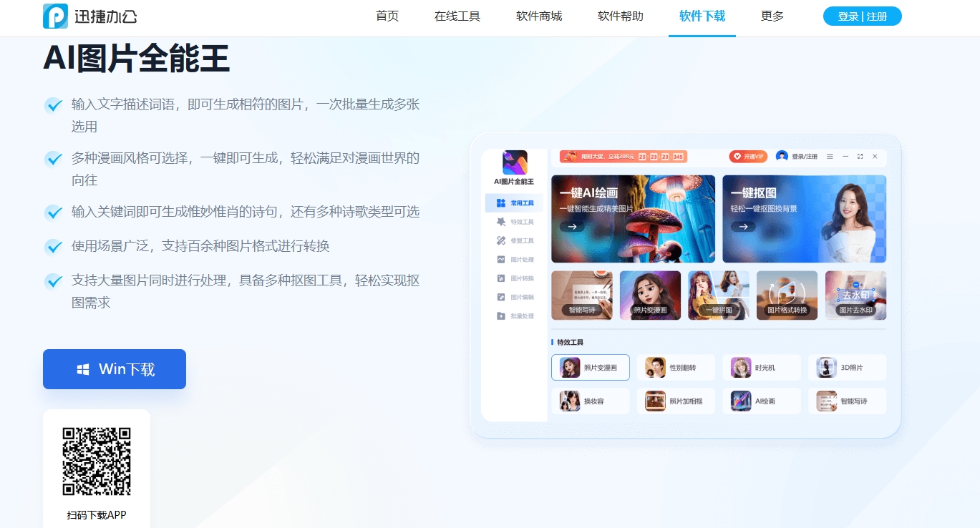This screenshot has height=528, width=980.
Task: Click the arrow on 一键AI绘画 banner
Action: 572,226
